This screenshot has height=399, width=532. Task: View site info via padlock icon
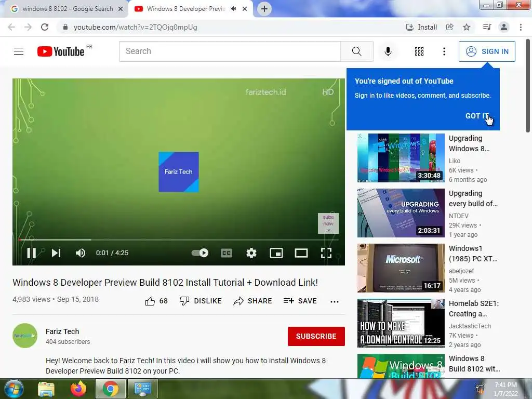tap(65, 27)
